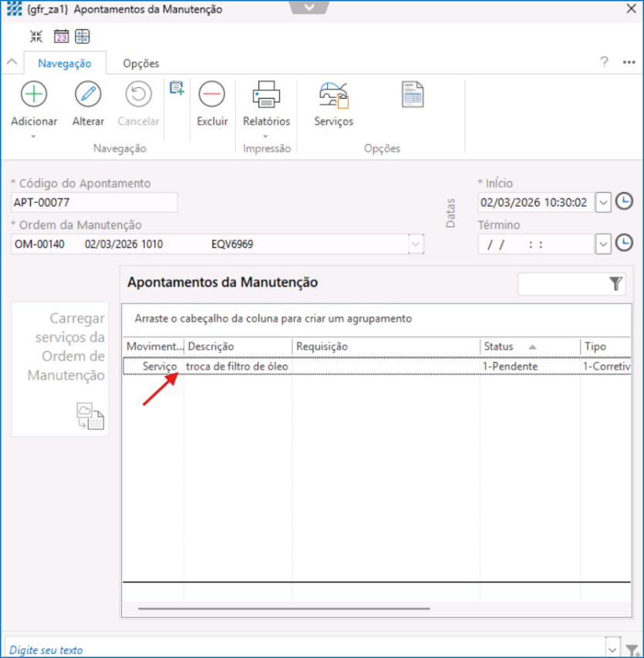The height and width of the screenshot is (658, 644).
Task: Click the Alterar pencil icon
Action: 88,94
